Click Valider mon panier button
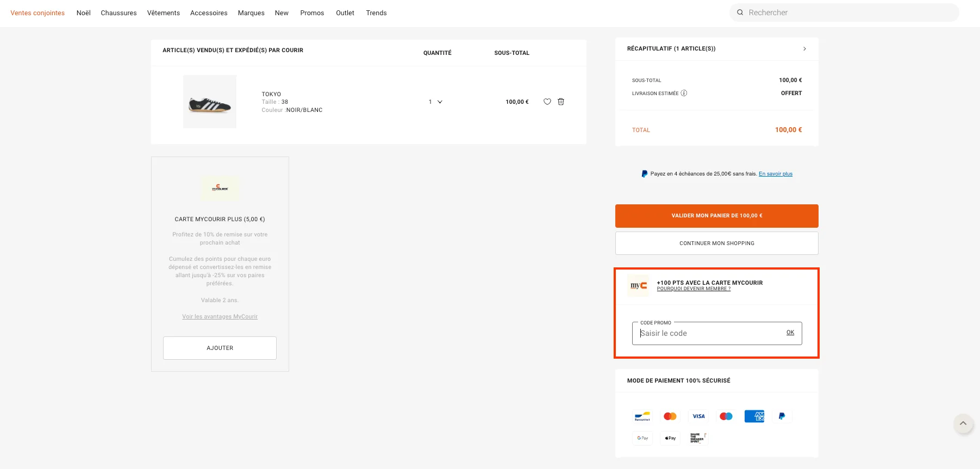The height and width of the screenshot is (469, 980). pyautogui.click(x=716, y=216)
